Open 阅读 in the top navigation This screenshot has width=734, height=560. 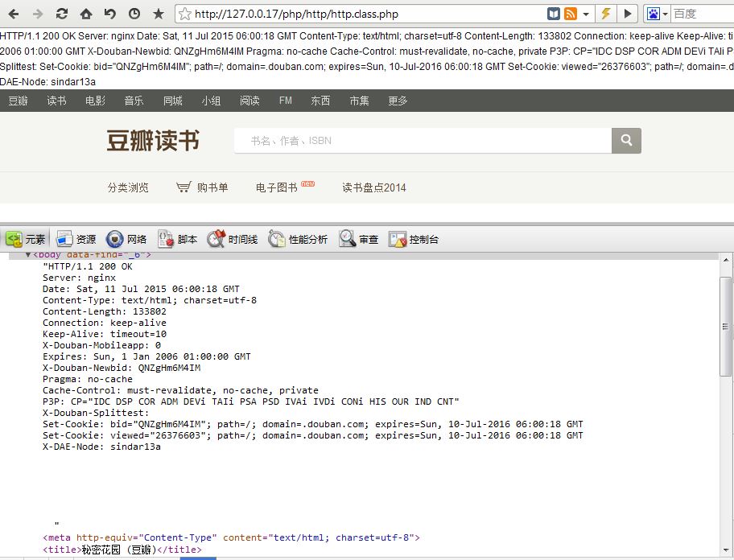tap(249, 101)
